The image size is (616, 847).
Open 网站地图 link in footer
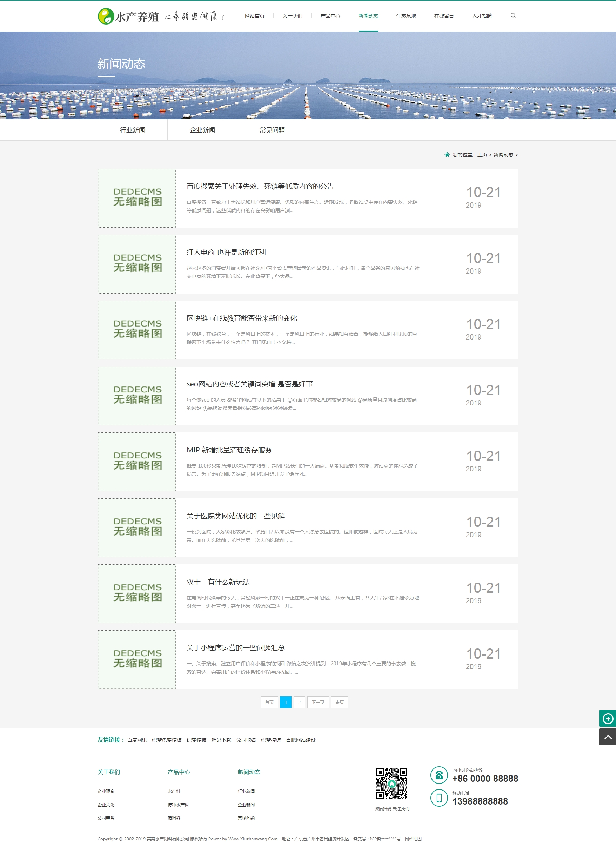pos(413,839)
